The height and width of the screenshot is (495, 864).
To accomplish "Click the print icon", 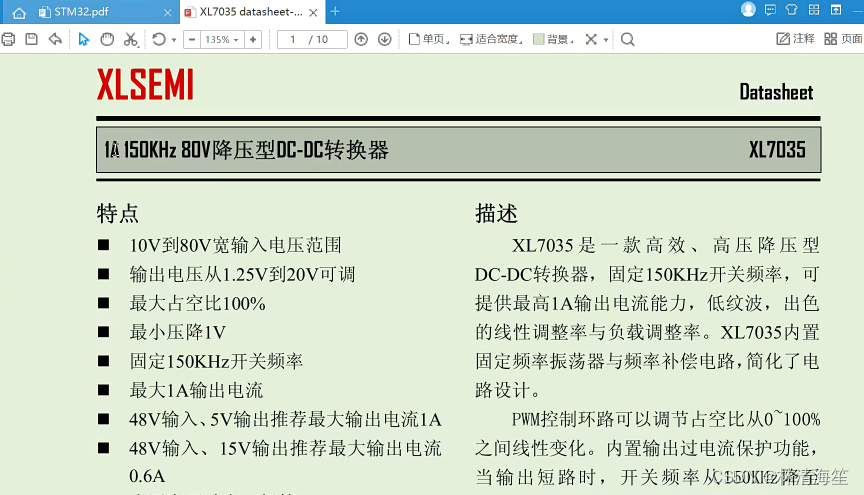I will point(8,39).
